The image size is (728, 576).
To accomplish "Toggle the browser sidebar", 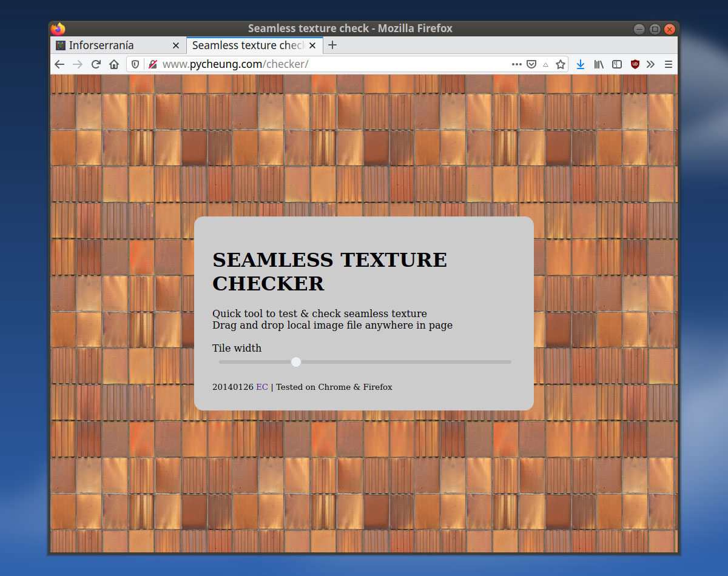I will click(617, 64).
